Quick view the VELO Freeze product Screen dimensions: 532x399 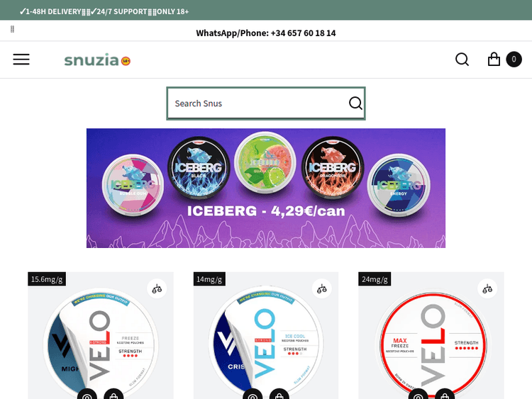pyautogui.click(x=87, y=395)
